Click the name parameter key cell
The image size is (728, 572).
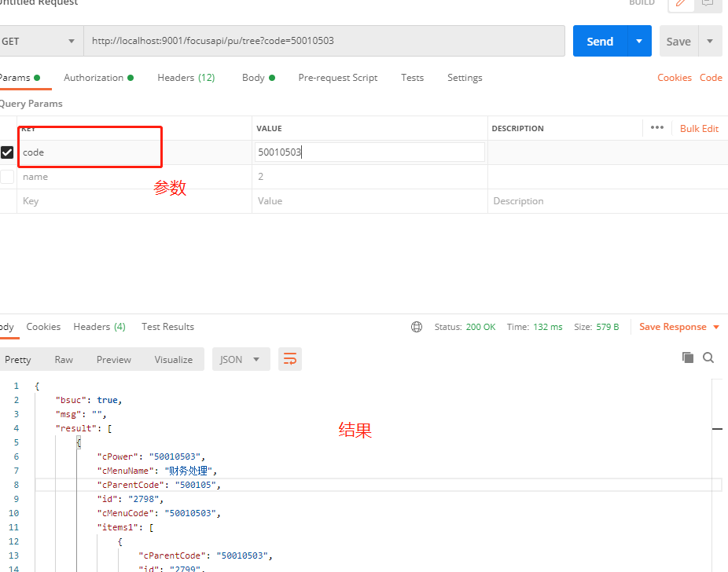(x=134, y=177)
